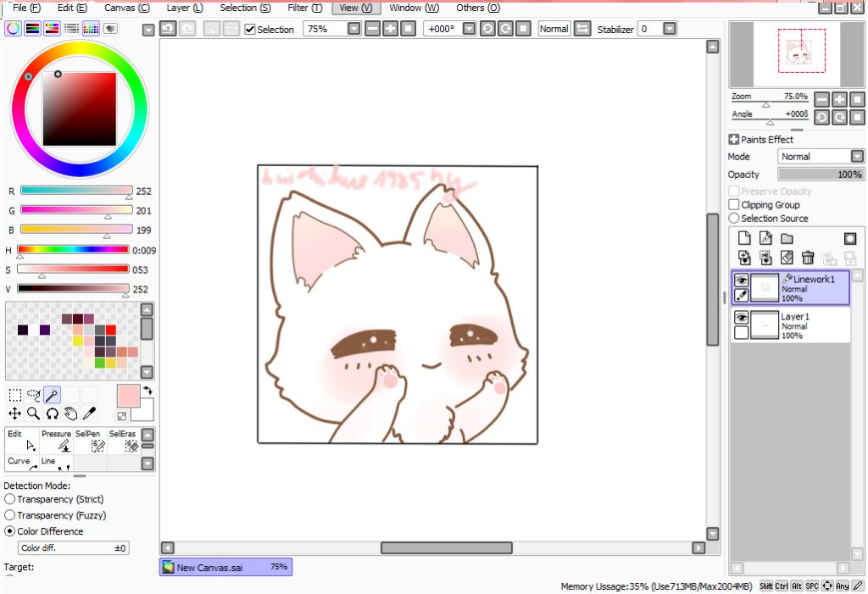Open the Layer menu
868x594 pixels.
click(185, 8)
